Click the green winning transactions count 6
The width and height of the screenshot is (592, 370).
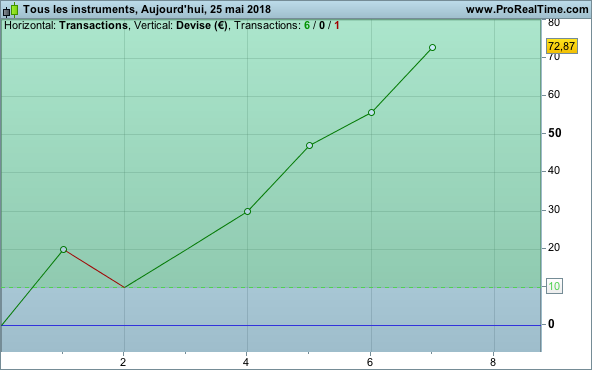tap(307, 26)
